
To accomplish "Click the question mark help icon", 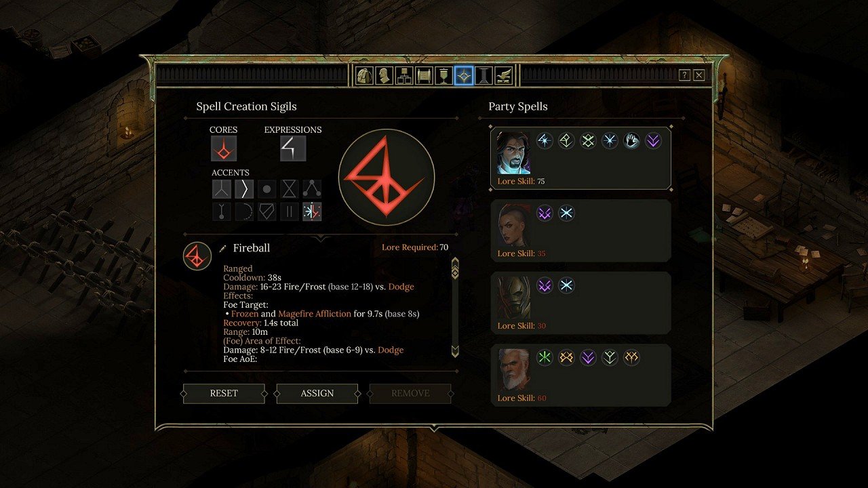I will click(x=685, y=75).
